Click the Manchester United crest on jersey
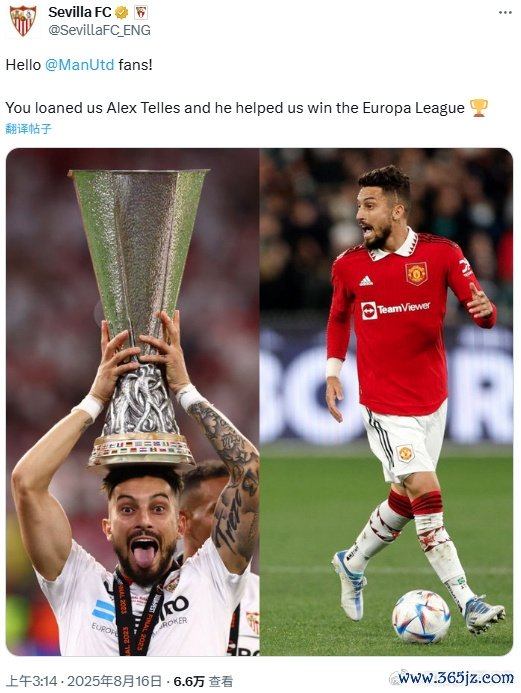 [416, 274]
